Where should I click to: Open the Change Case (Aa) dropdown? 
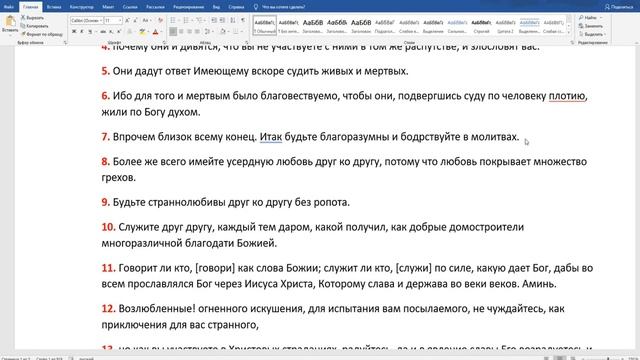(147, 20)
